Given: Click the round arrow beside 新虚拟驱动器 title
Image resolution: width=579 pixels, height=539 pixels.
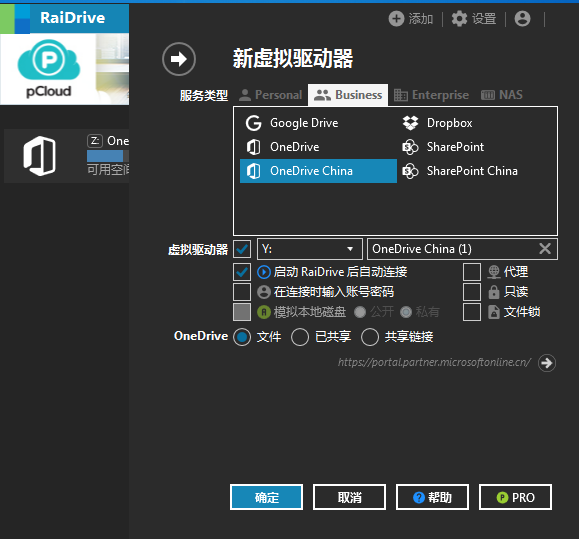Looking at the screenshot, I should [179, 59].
